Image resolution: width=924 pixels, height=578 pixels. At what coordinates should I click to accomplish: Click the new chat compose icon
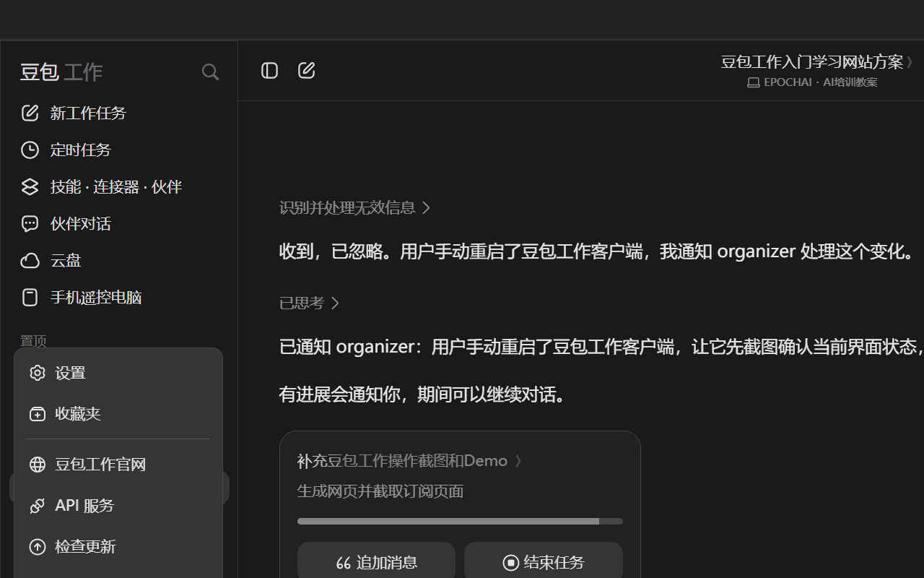coord(307,70)
